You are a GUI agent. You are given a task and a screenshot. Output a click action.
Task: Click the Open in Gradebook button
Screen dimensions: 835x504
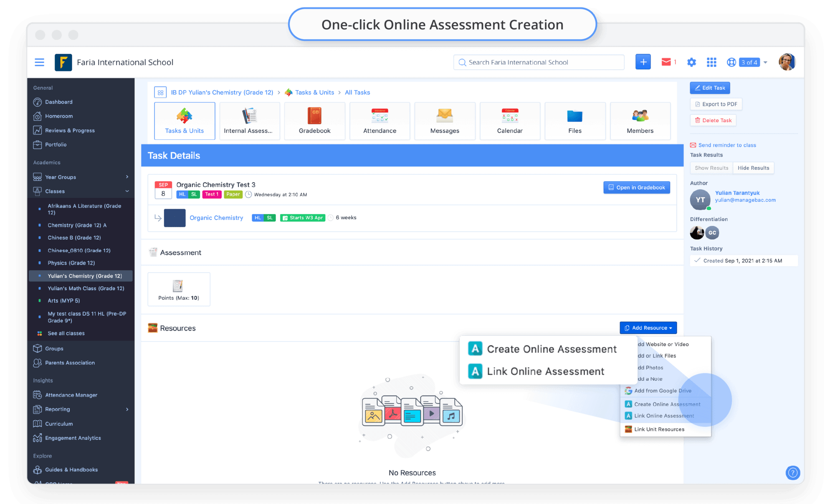(637, 187)
